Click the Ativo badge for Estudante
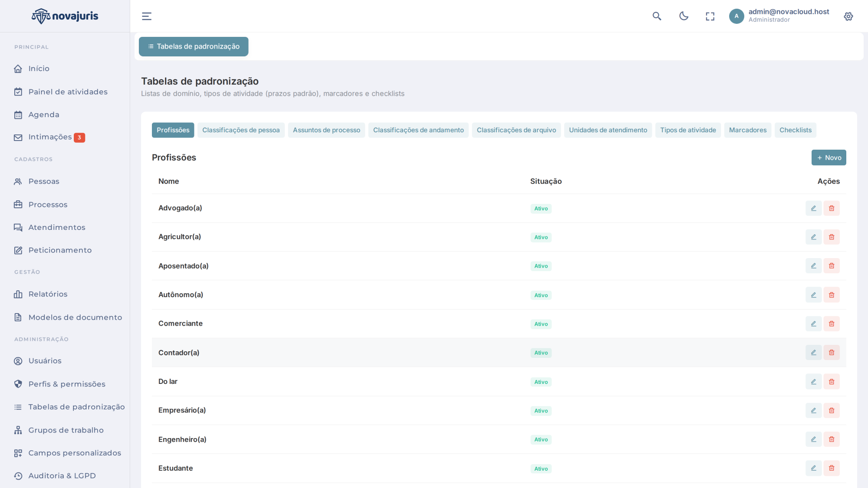The width and height of the screenshot is (868, 488). click(x=541, y=468)
